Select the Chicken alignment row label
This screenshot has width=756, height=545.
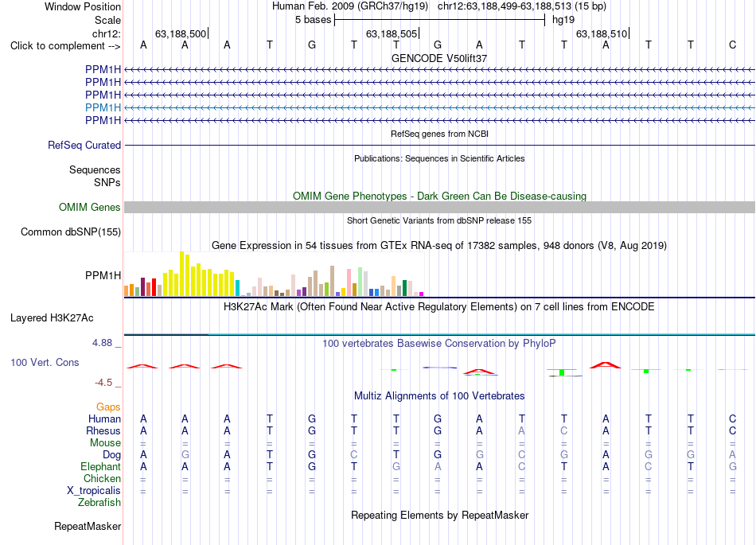[x=102, y=478]
